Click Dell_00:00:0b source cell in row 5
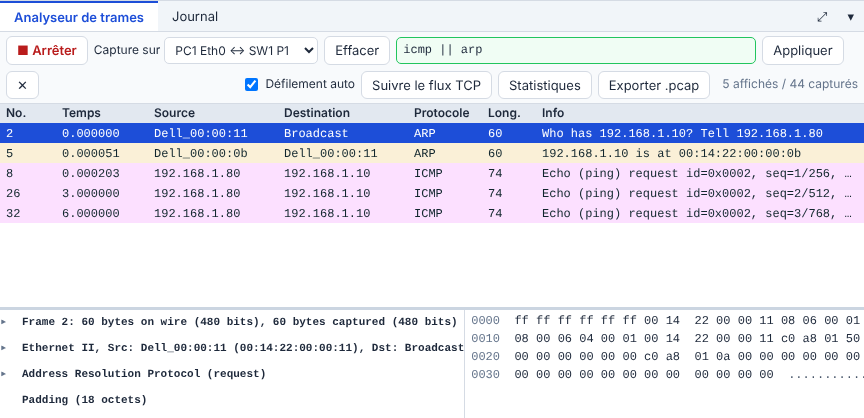Image resolution: width=864 pixels, height=418 pixels. [201, 153]
